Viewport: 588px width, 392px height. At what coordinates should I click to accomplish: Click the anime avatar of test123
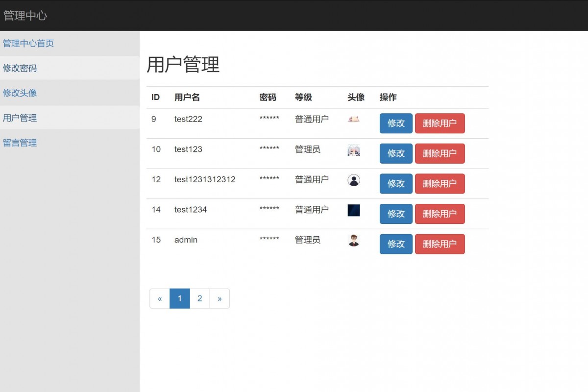coord(353,150)
